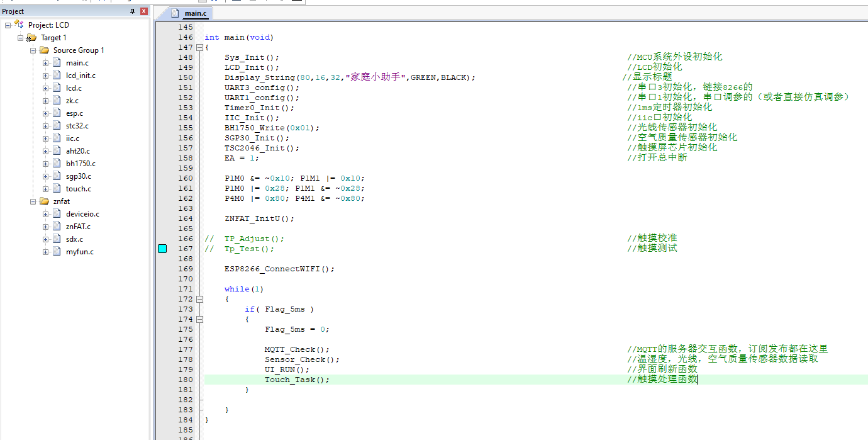Select lcd.c in the project tree
Image resolution: width=868 pixels, height=440 pixels.
pyautogui.click(x=74, y=87)
